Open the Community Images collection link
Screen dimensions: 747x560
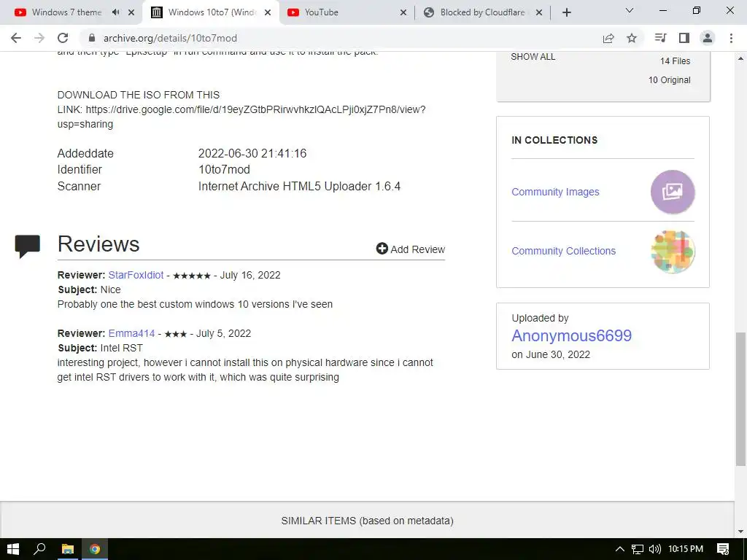555,192
